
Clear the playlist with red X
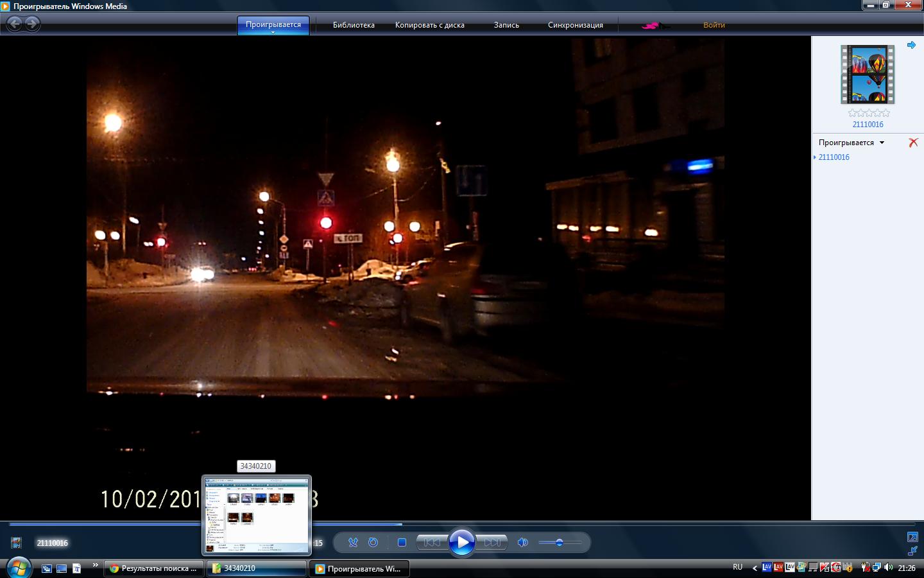click(x=913, y=143)
